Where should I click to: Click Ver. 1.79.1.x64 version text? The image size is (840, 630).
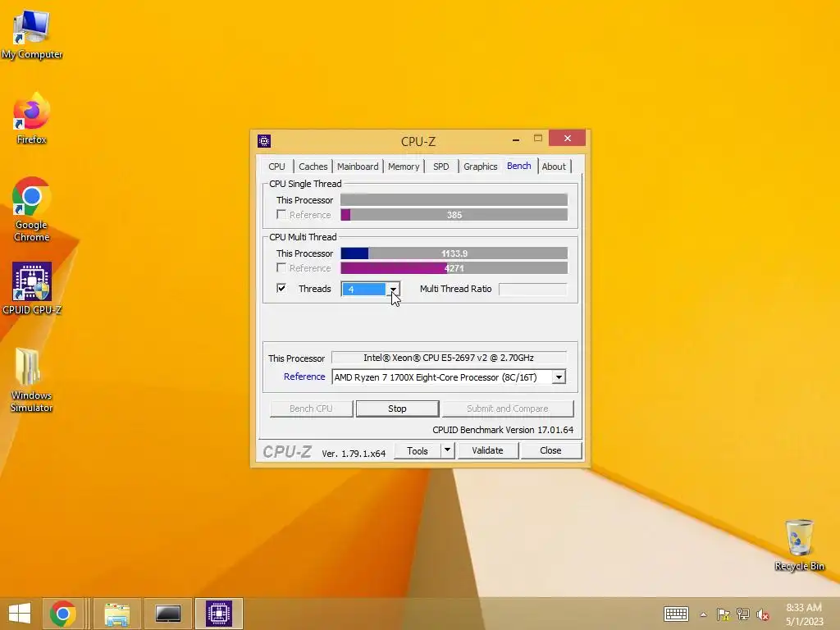(x=354, y=454)
